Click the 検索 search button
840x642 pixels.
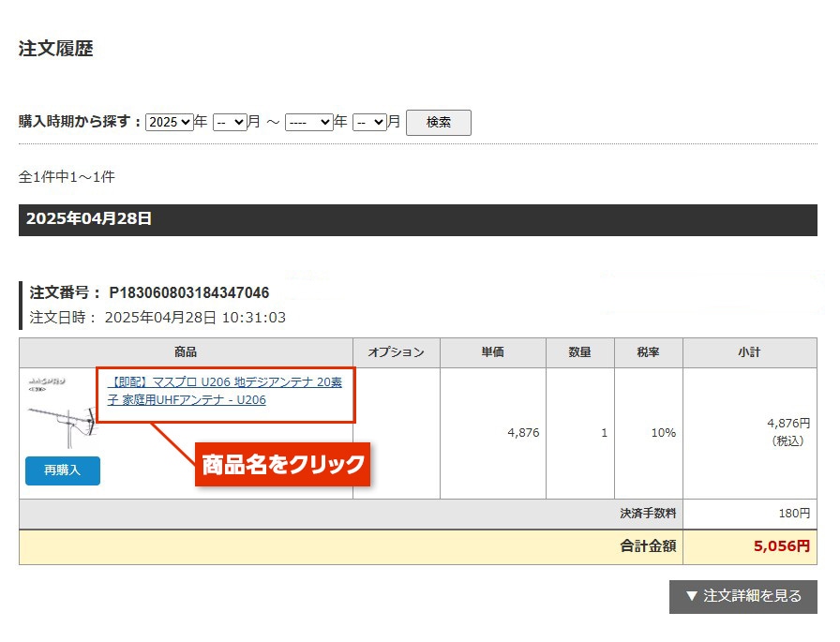(438, 123)
